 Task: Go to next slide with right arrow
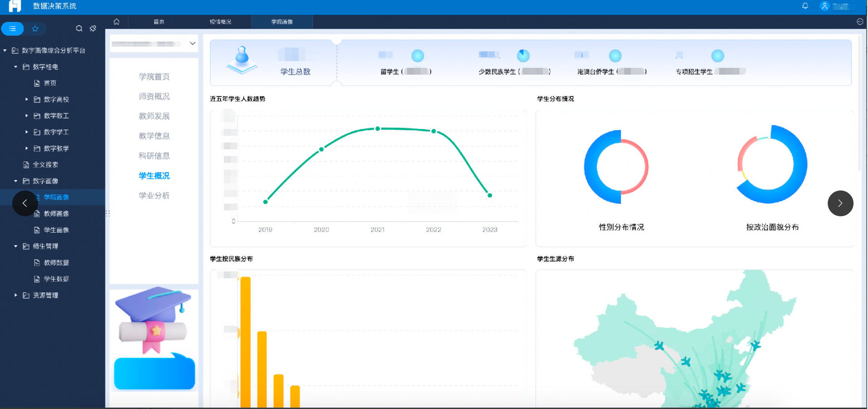click(x=840, y=203)
